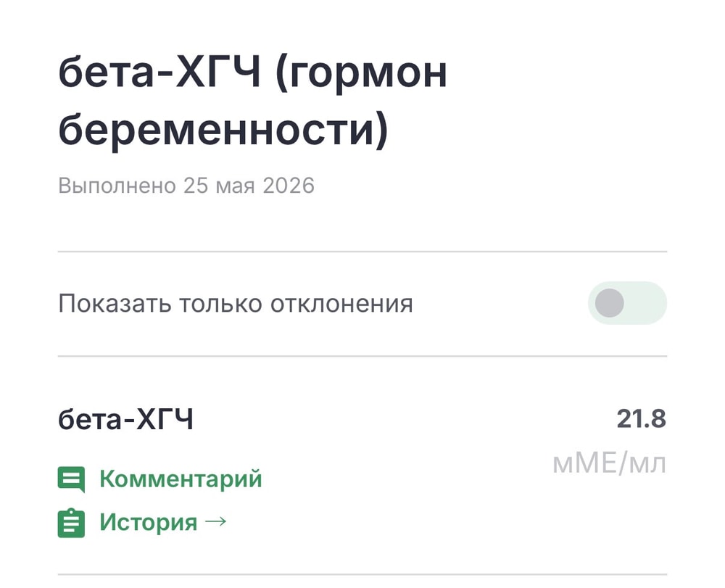
Task: Click the label Показать только отклонения
Action: pos(236,304)
